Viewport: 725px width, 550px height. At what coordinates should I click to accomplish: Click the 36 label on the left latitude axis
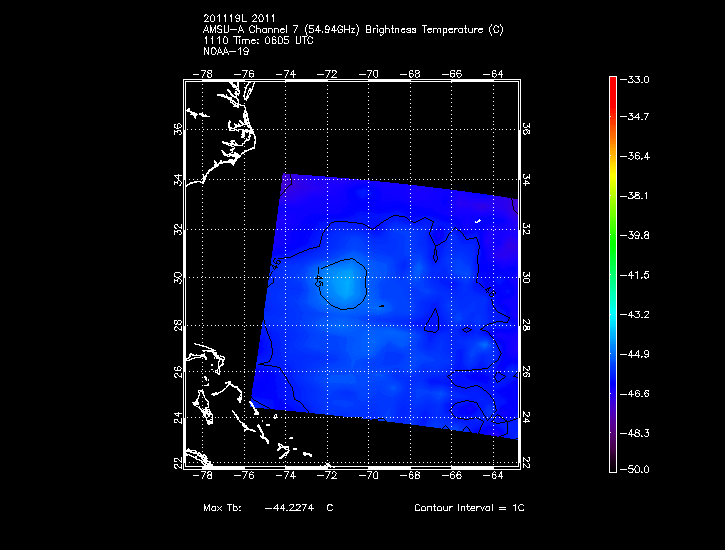178,129
